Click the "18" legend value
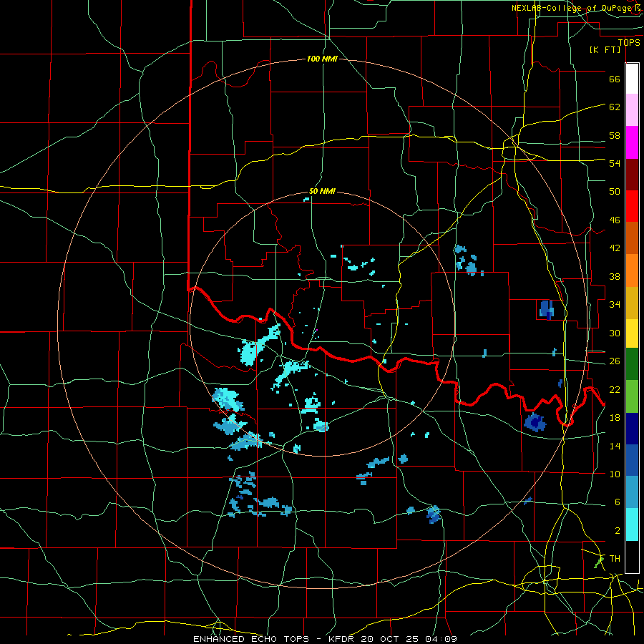Screen dimensions: 644x644 (x=615, y=418)
